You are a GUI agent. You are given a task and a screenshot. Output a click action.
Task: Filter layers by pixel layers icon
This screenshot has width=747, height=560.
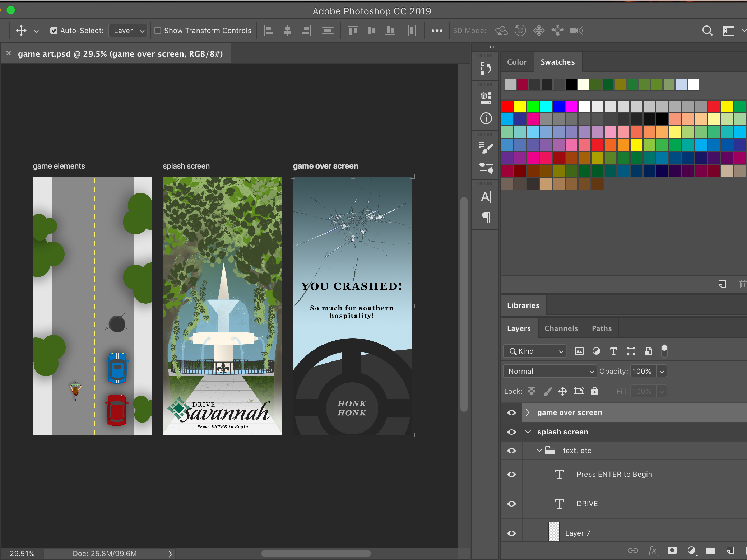[x=579, y=351]
